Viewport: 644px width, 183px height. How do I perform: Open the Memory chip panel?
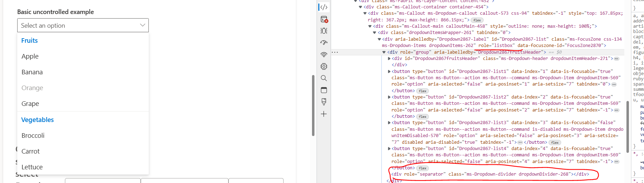point(324,66)
